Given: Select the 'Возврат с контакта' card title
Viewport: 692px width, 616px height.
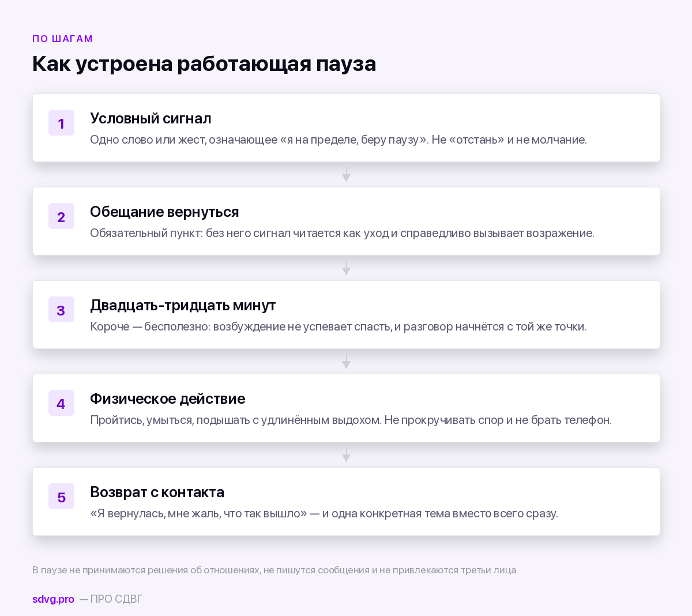Looking at the screenshot, I should tap(157, 492).
